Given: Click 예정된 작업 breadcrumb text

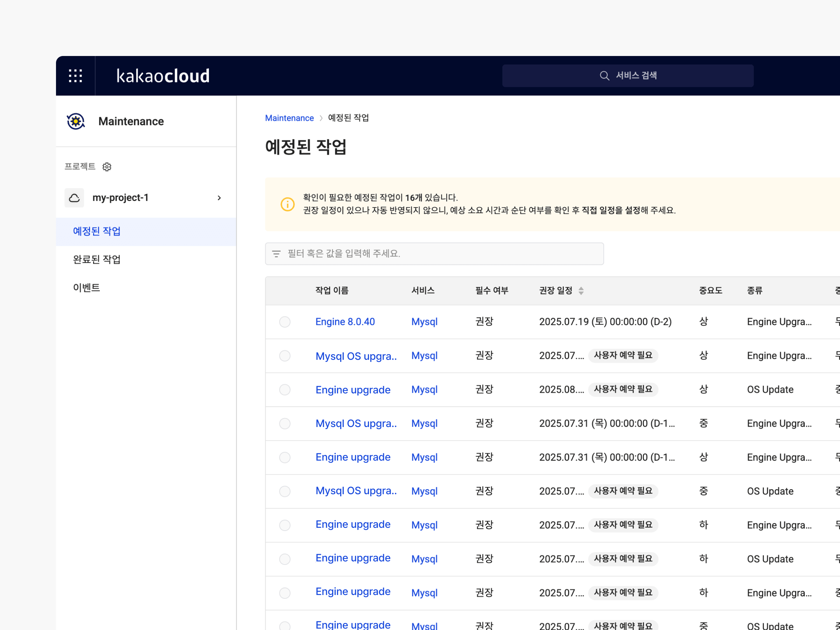Looking at the screenshot, I should tap(348, 118).
